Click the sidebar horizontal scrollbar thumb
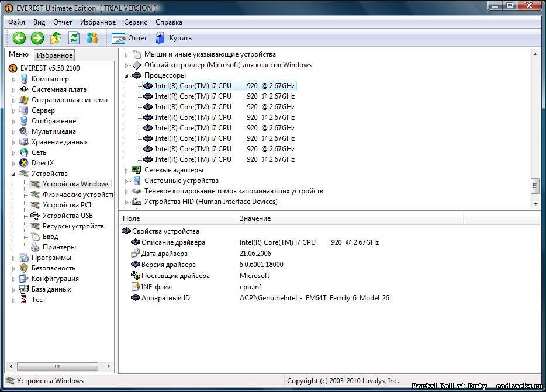 coord(57,366)
